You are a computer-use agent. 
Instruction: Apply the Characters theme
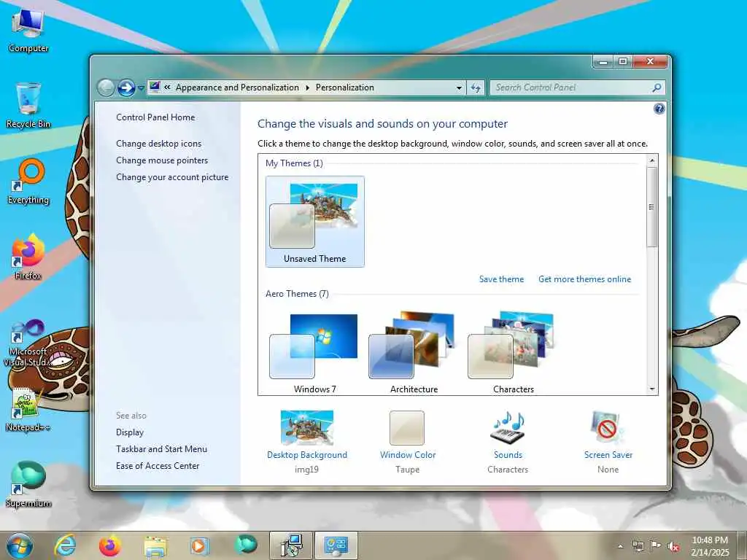coord(513,353)
